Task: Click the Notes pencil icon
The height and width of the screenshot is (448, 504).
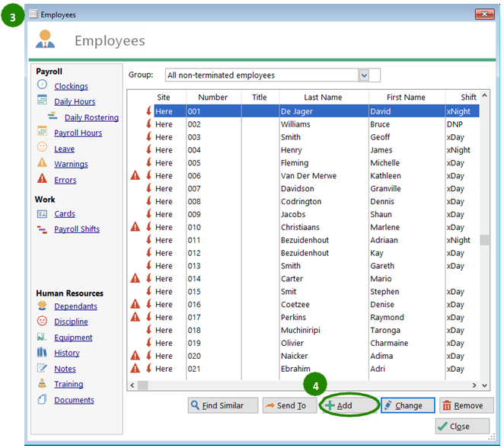Action: click(42, 367)
